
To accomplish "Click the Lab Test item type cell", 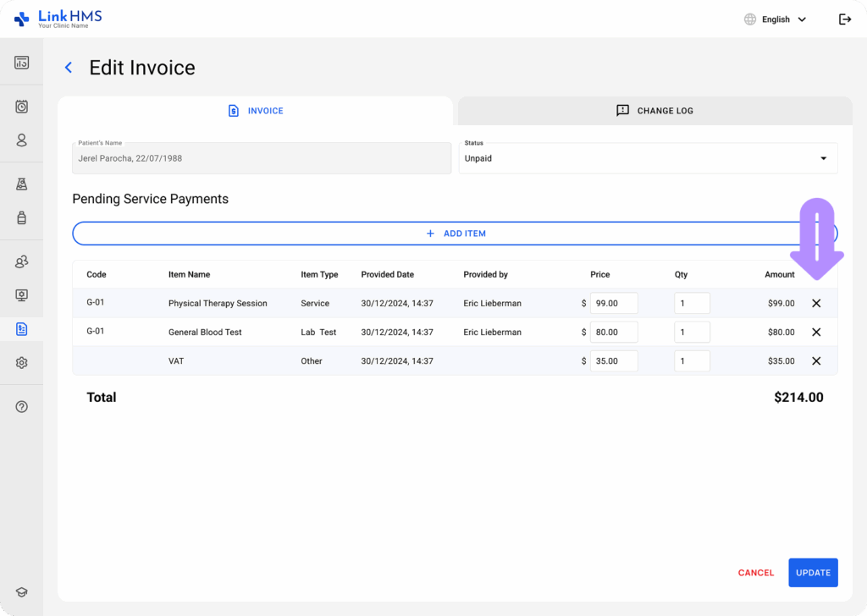I will click(318, 332).
